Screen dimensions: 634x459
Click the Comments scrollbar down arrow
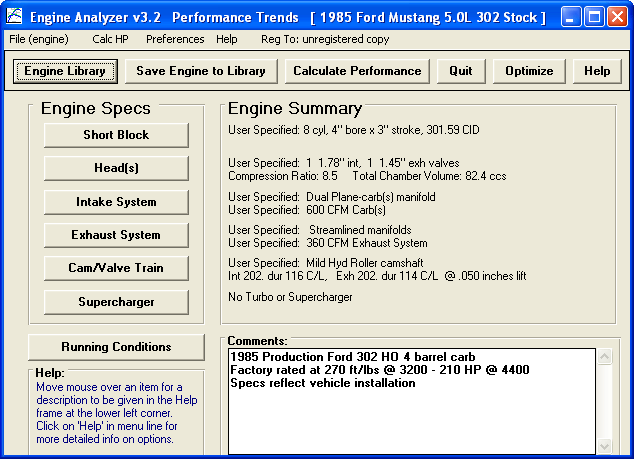(x=604, y=446)
